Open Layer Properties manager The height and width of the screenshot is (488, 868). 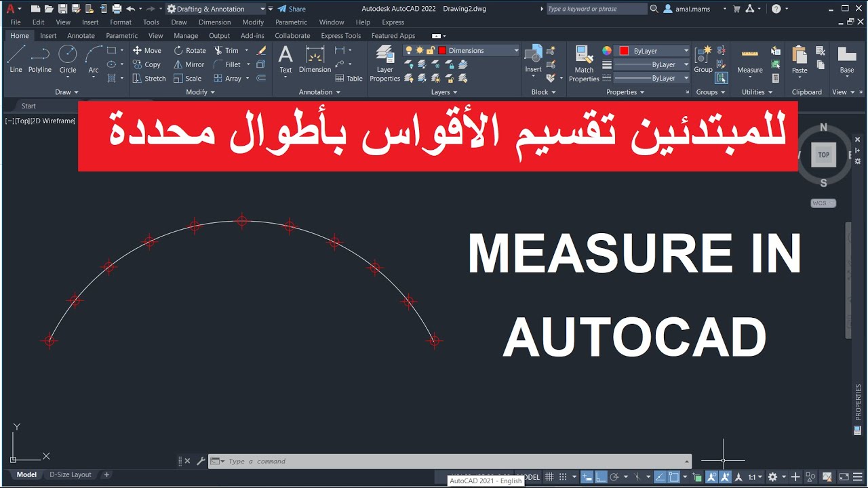pyautogui.click(x=384, y=64)
